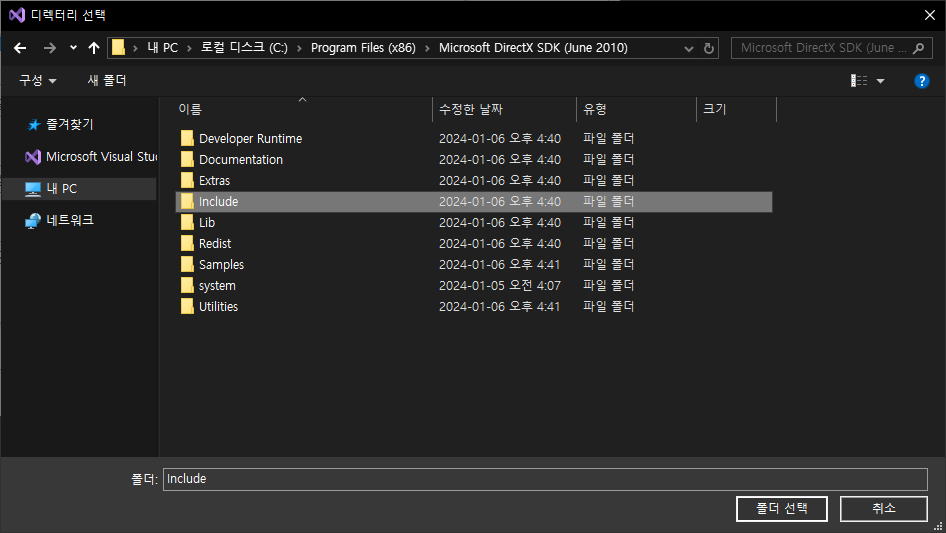Select the Redist folder icon

tap(187, 243)
